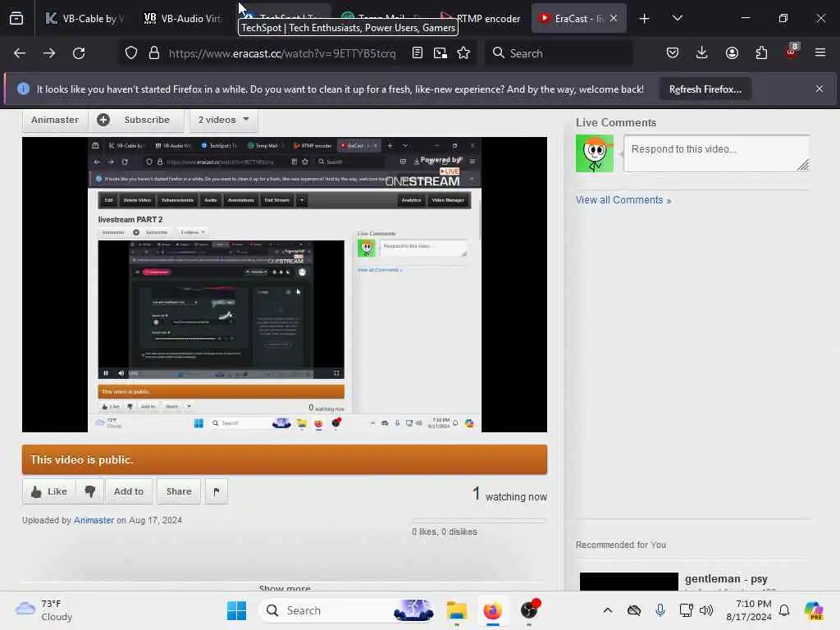Flag the video with the flag icon
840x630 pixels.
[217, 491]
